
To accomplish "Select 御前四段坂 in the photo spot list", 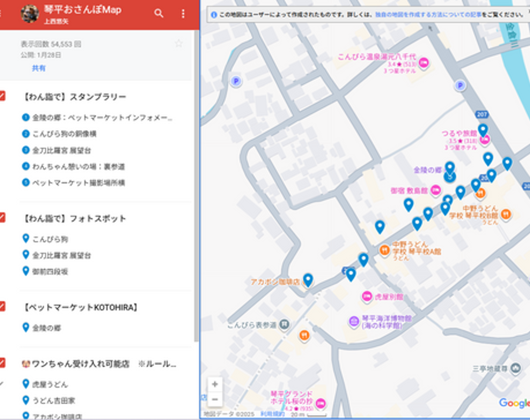I will tap(50, 272).
